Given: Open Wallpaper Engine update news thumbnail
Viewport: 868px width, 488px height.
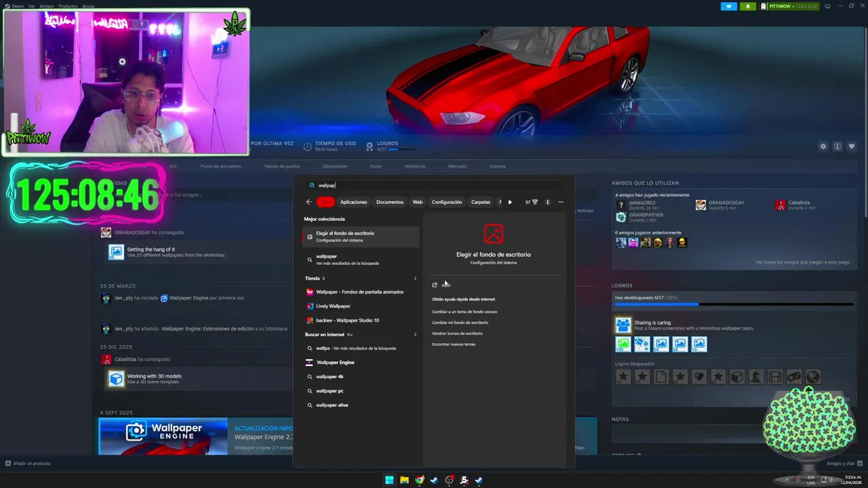Looking at the screenshot, I should pos(163,436).
